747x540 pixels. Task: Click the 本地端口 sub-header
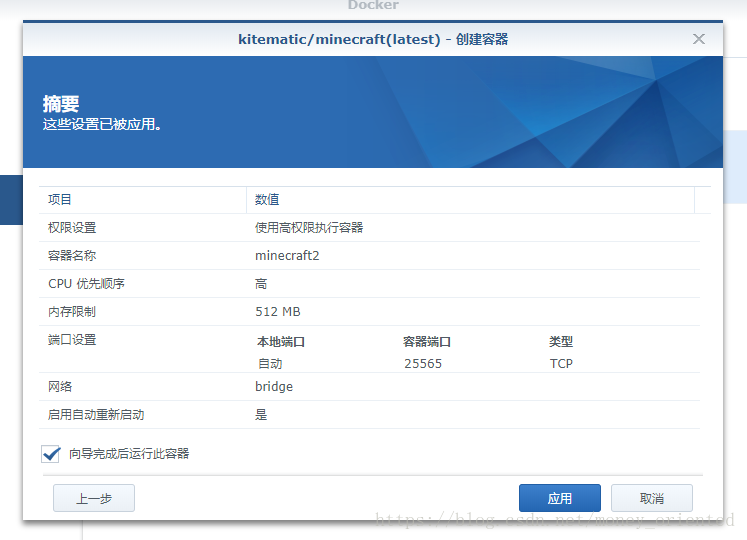[x=281, y=342]
